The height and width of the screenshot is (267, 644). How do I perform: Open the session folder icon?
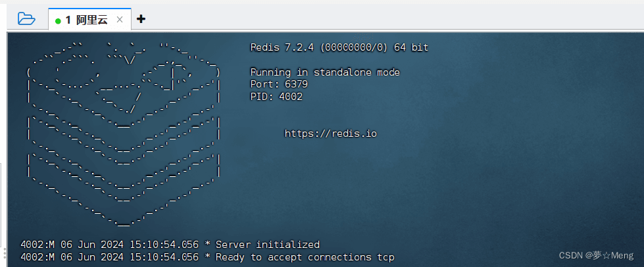[x=27, y=18]
